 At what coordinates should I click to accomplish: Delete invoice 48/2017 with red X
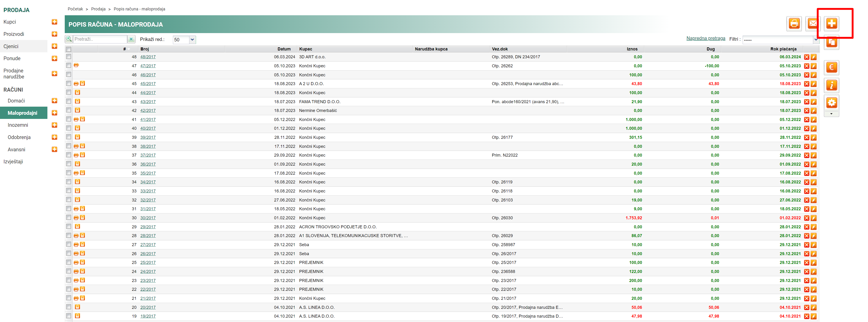(806, 57)
